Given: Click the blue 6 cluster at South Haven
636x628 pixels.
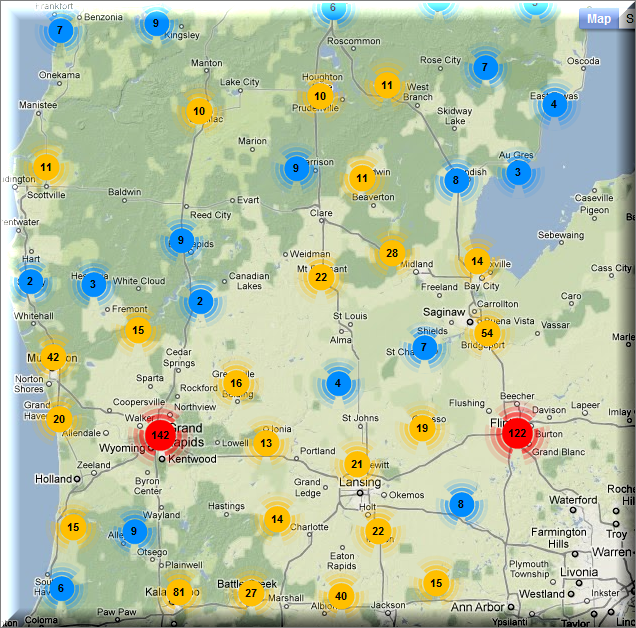Looking at the screenshot, I should pyautogui.click(x=61, y=588).
